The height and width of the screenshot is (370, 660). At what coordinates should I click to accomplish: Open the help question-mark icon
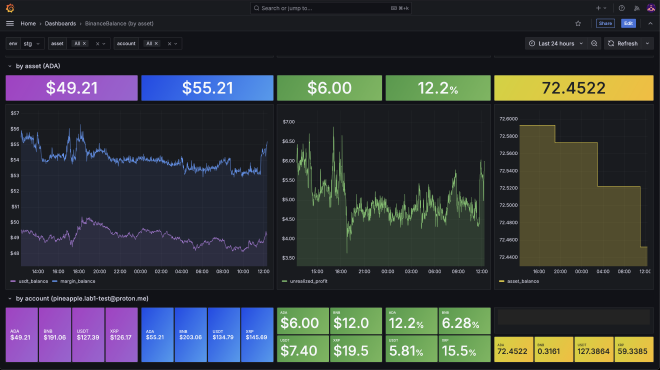622,8
